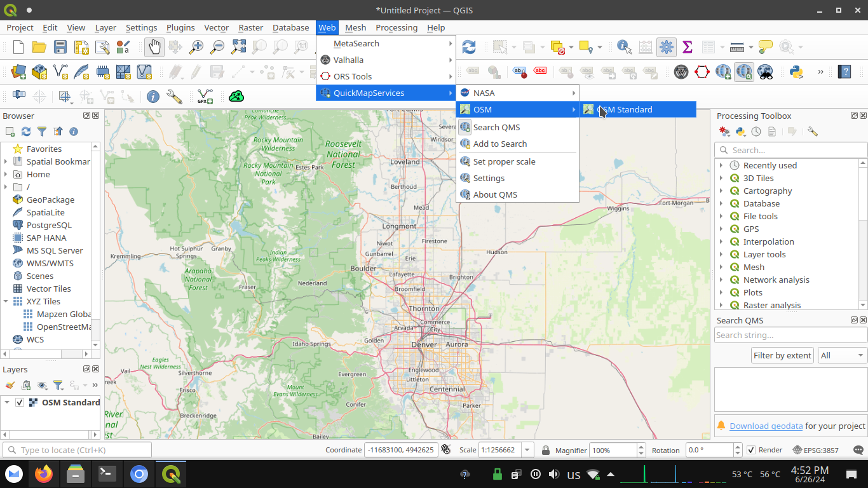This screenshot has height=488, width=868.
Task: Open Messages log speech bubble in status bar
Action: 858,450
